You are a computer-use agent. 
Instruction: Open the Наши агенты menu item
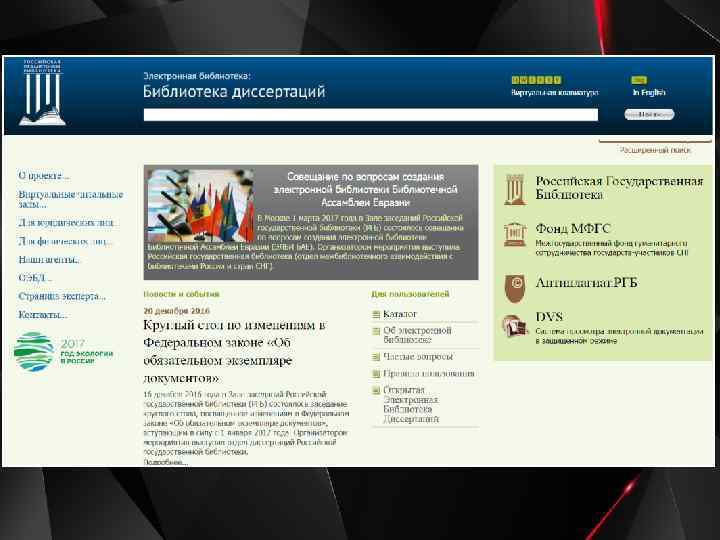tap(49, 259)
